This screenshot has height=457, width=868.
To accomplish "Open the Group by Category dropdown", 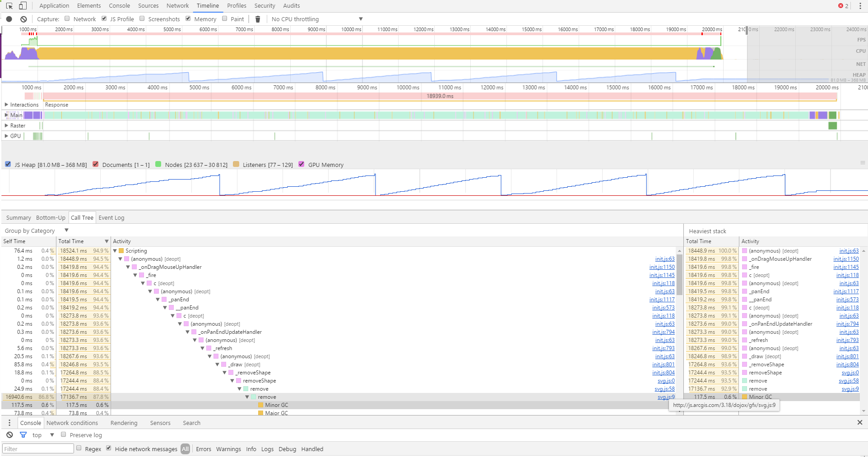I will click(36, 231).
